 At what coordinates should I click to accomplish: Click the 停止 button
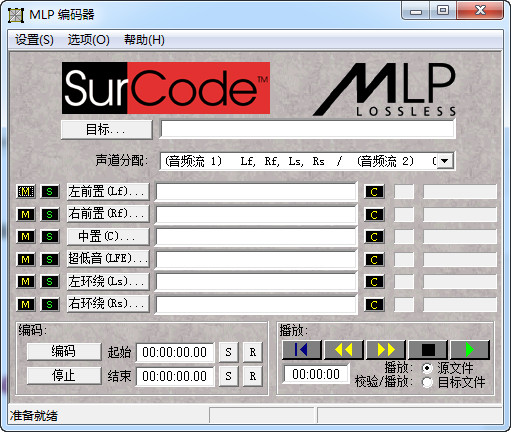pyautogui.click(x=64, y=376)
